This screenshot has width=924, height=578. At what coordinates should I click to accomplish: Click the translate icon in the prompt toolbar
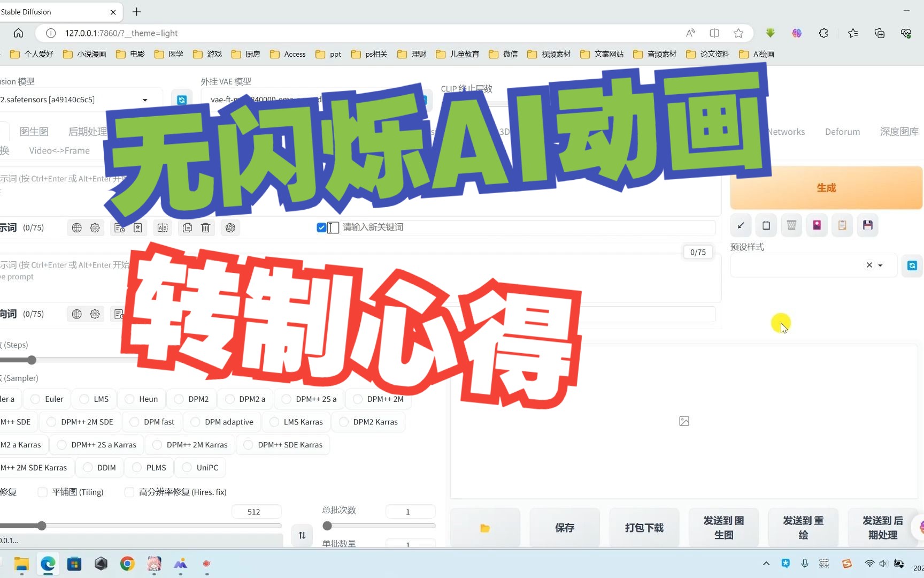pos(163,228)
